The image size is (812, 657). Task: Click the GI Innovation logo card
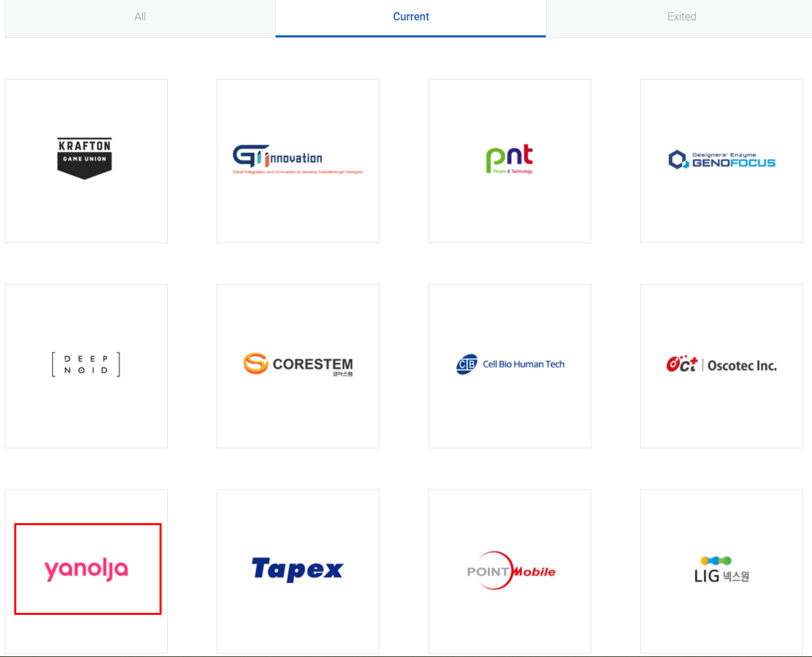tap(298, 161)
